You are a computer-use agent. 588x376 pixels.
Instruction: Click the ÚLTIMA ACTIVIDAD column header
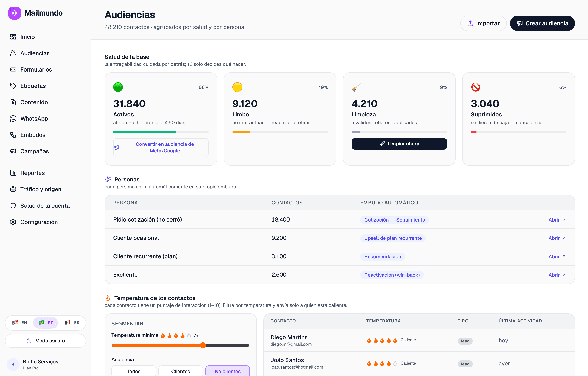[x=520, y=321]
